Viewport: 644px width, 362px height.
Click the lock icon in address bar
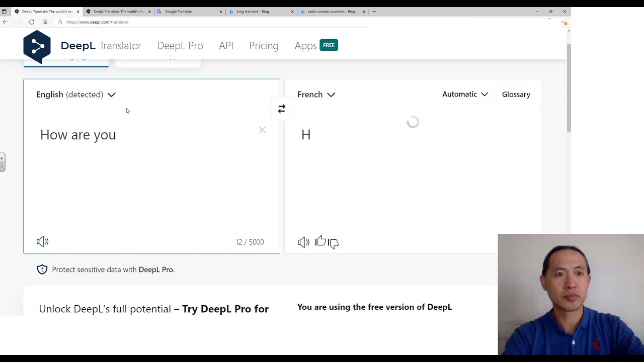point(60,22)
